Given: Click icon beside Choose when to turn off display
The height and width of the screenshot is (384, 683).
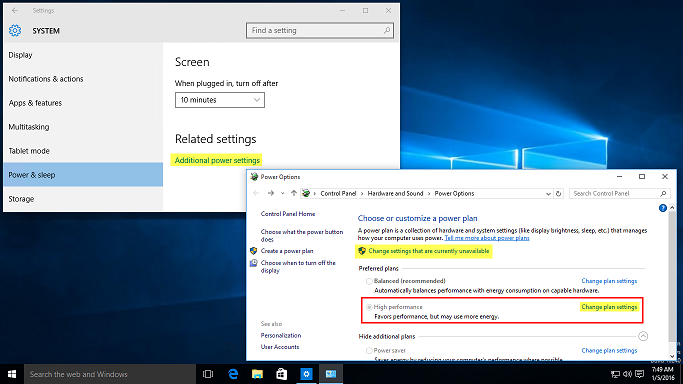Looking at the screenshot, I should pos(254,263).
